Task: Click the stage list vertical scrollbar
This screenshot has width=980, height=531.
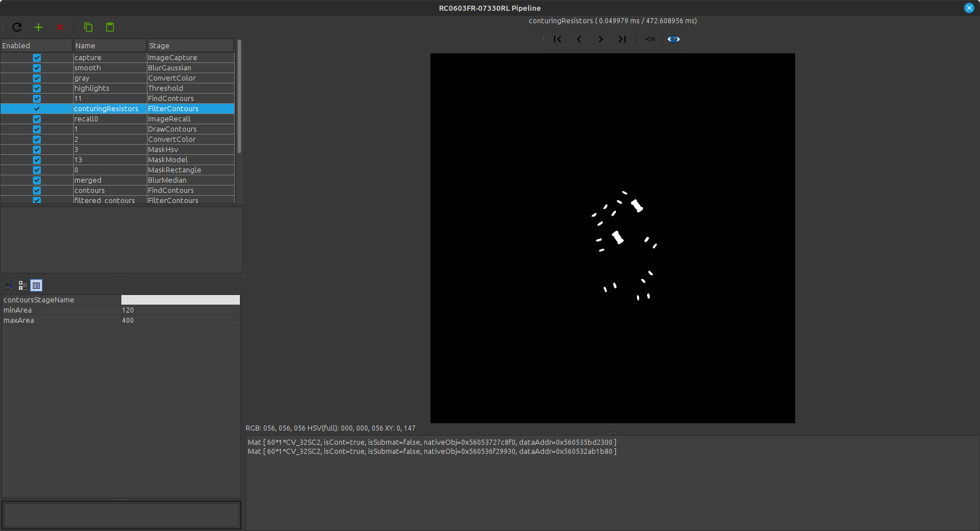Action: point(239,96)
